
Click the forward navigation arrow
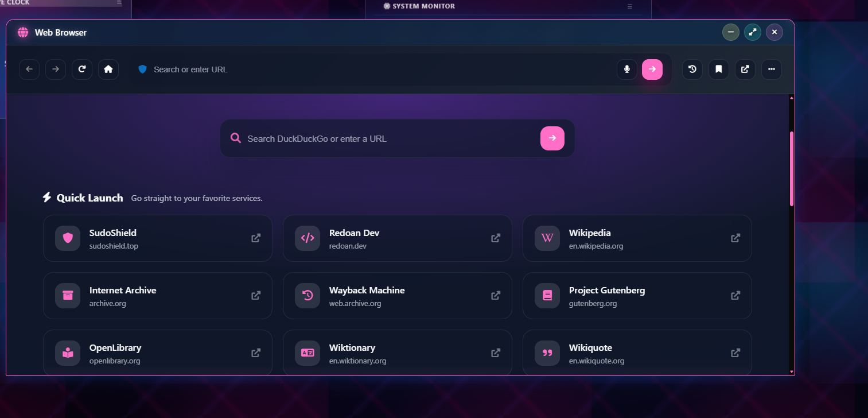tap(56, 69)
